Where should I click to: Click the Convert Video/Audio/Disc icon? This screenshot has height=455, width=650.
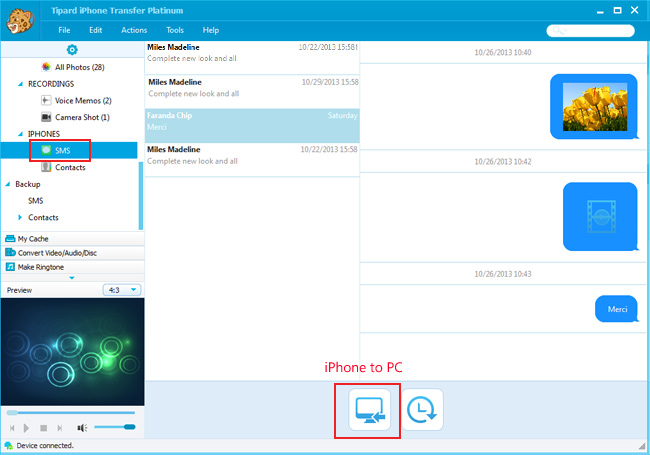pyautogui.click(x=10, y=252)
